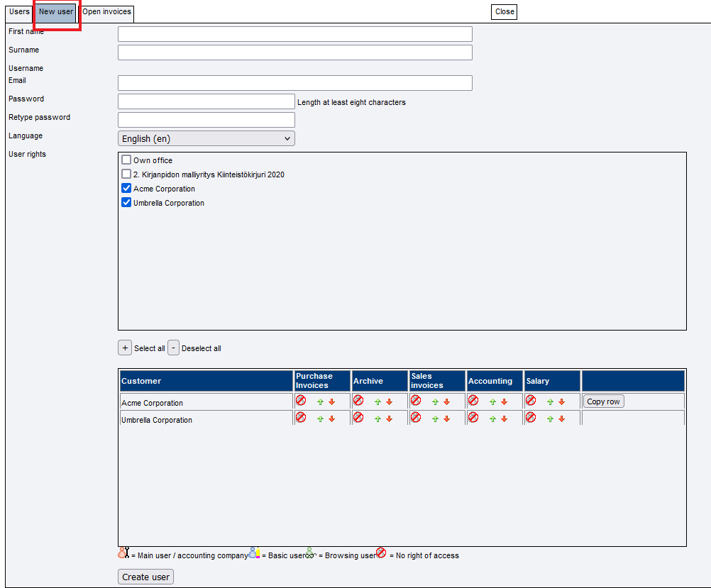Click no-access icon for Umbrella Purchase Invoices
The image size is (711, 588).
(x=301, y=418)
